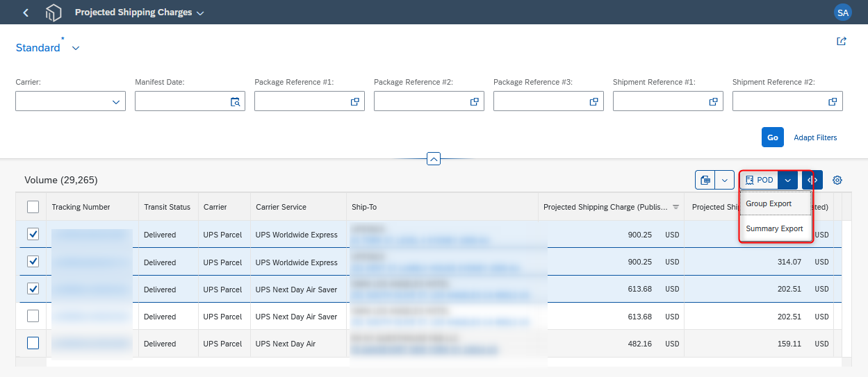
Task: Click the SAP cube logo icon
Action: (x=53, y=12)
